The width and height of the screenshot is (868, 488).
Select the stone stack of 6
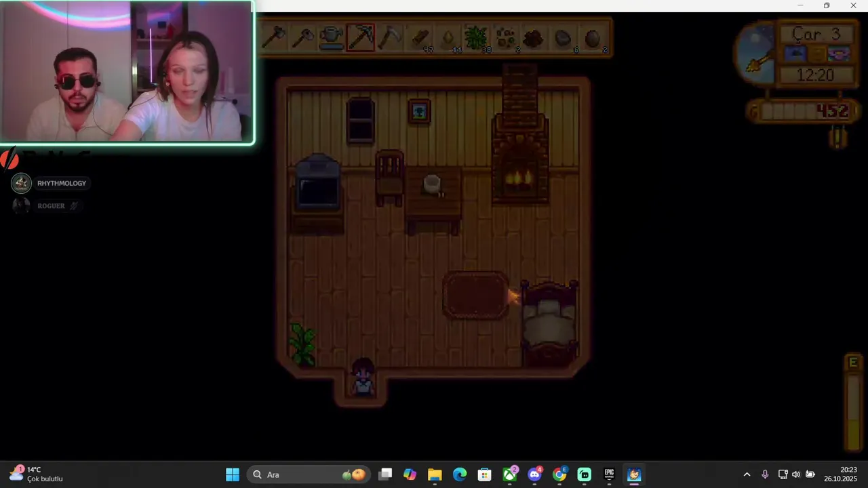click(x=564, y=37)
